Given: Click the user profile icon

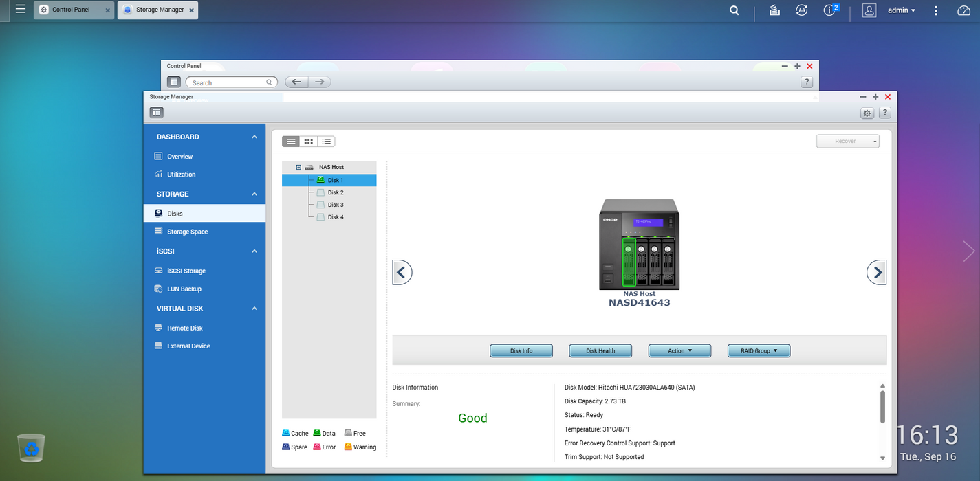Looking at the screenshot, I should [x=869, y=10].
